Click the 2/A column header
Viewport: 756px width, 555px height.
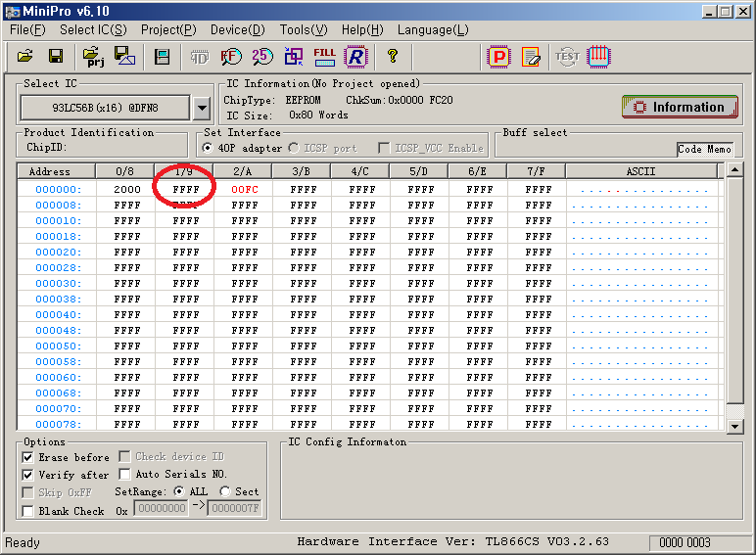point(243,171)
